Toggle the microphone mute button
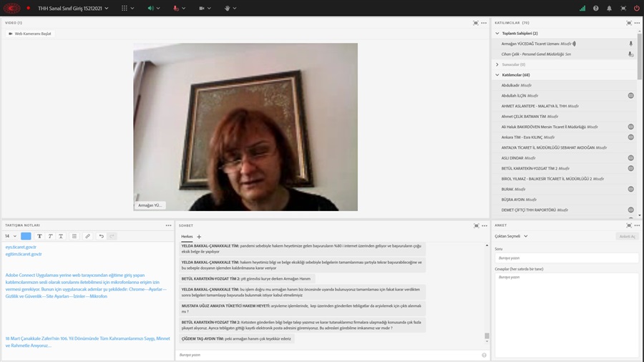 click(176, 8)
